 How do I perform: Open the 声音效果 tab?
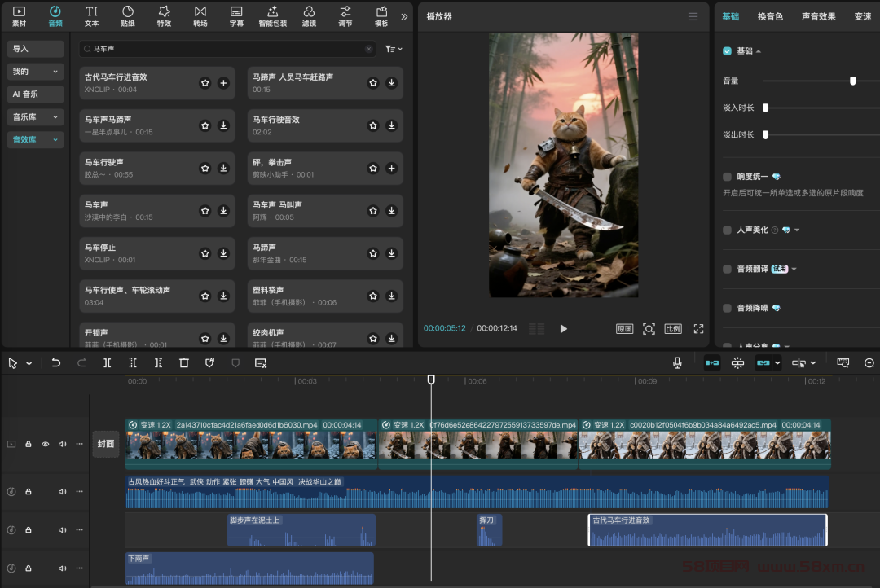pos(818,17)
